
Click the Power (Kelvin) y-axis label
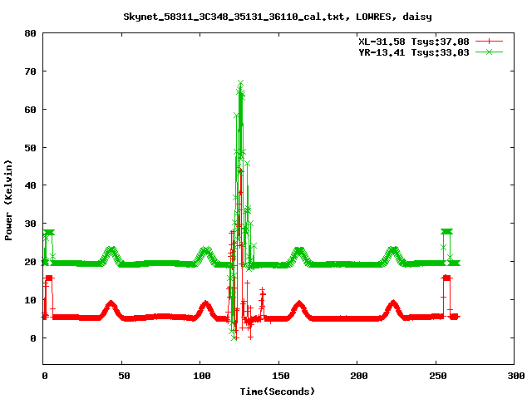(8, 200)
